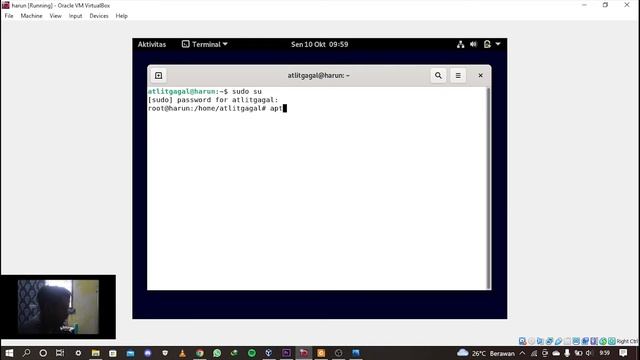640x360 pixels.
Task: Click VirtualBox network adapter indicator
Action: click(549, 341)
